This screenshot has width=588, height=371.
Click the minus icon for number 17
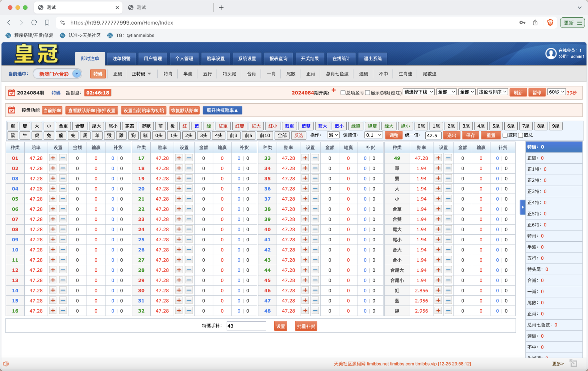coord(189,158)
